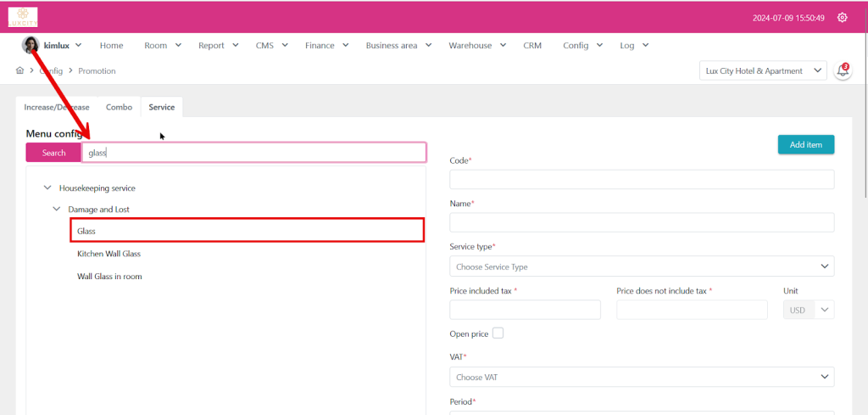Click the Price included tax field
The image size is (868, 415).
click(525, 310)
